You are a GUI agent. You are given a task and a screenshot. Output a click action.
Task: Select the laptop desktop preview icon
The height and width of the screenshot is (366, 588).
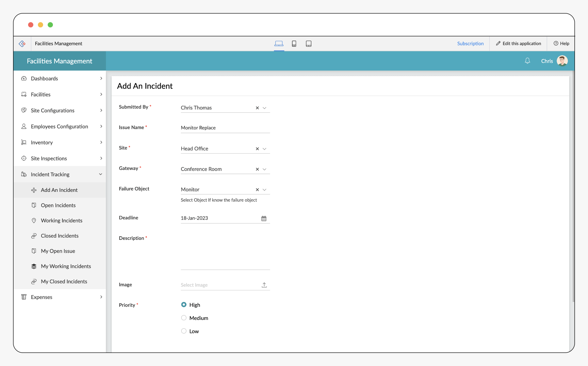(279, 44)
